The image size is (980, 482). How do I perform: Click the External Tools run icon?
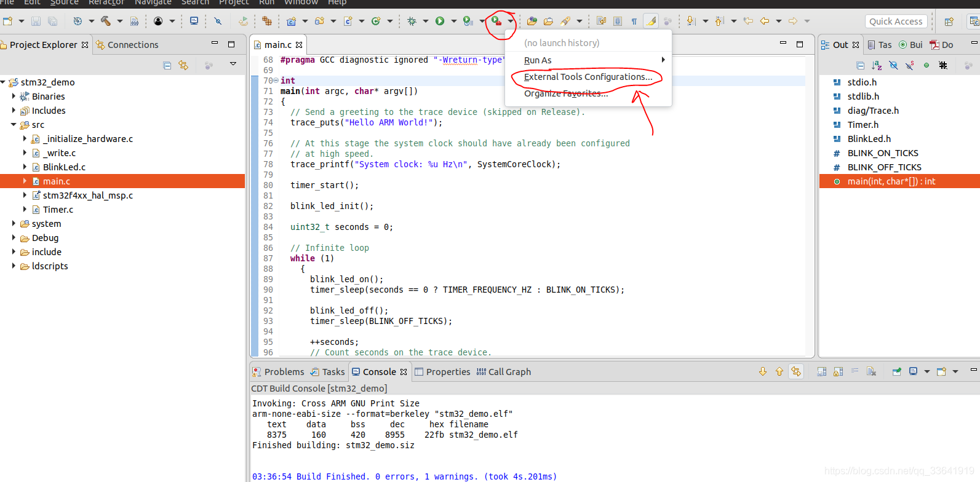click(496, 21)
